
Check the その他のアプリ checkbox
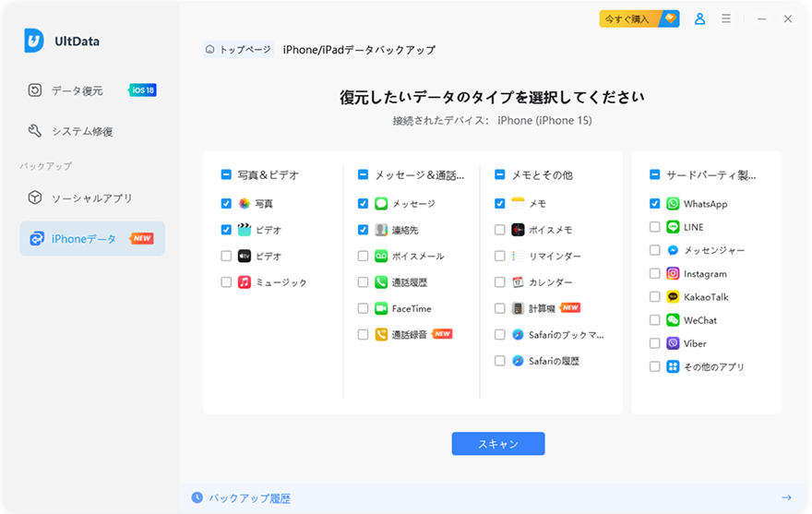point(654,367)
